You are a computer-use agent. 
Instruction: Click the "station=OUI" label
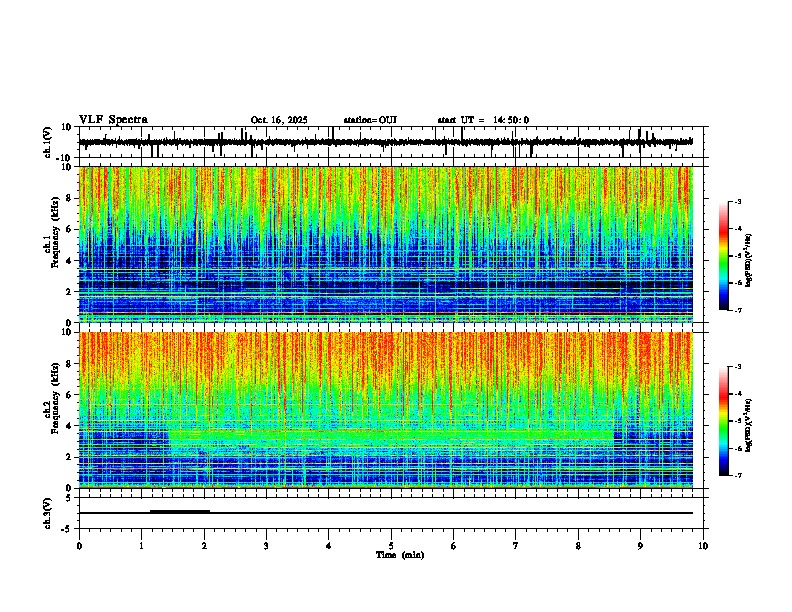[370, 120]
